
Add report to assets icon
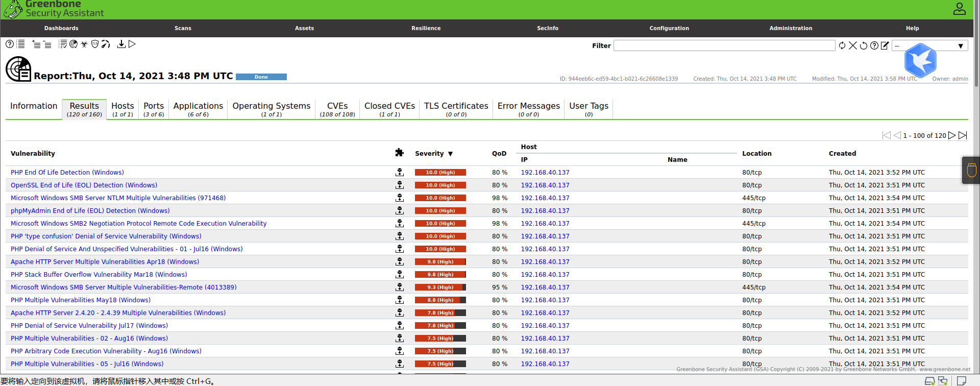tap(36, 44)
